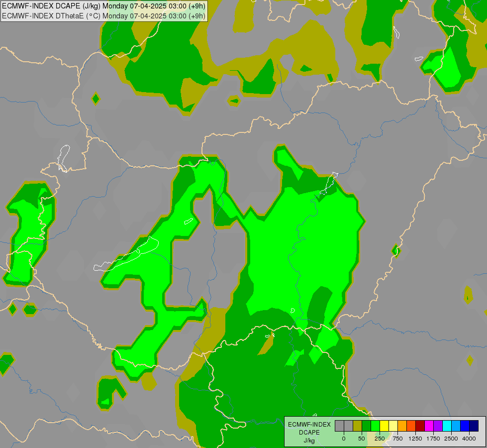Click the gray swatch adjacent to the olive swatch

349,426
